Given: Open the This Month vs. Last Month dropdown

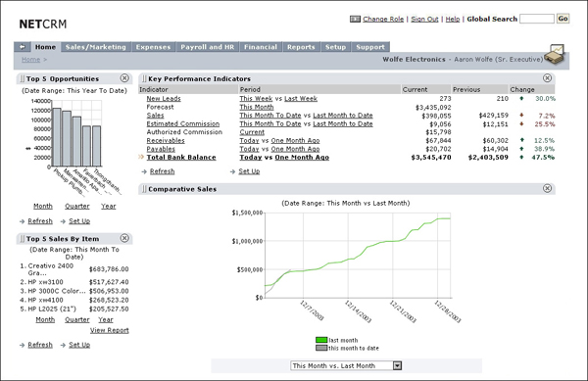Looking at the screenshot, I should point(397,365).
